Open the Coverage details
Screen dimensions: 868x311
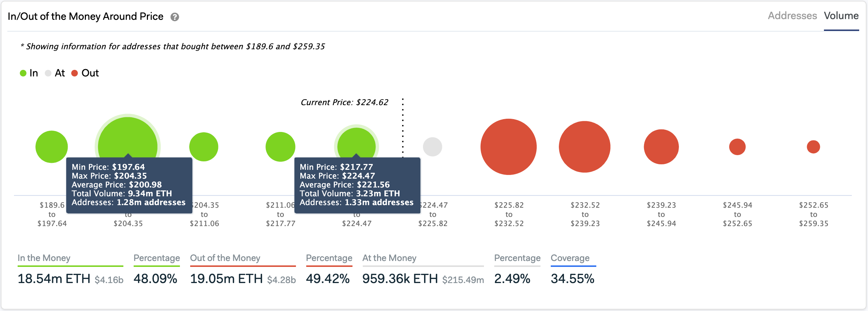570,258
